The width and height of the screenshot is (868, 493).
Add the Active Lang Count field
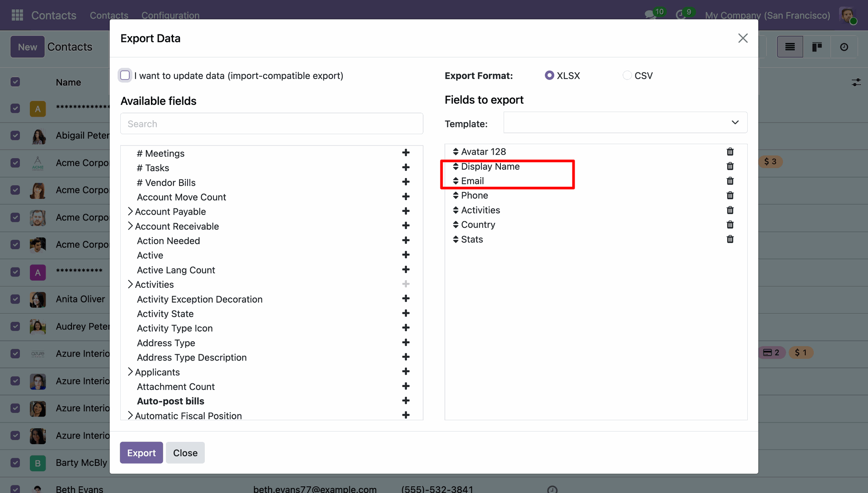pos(406,269)
